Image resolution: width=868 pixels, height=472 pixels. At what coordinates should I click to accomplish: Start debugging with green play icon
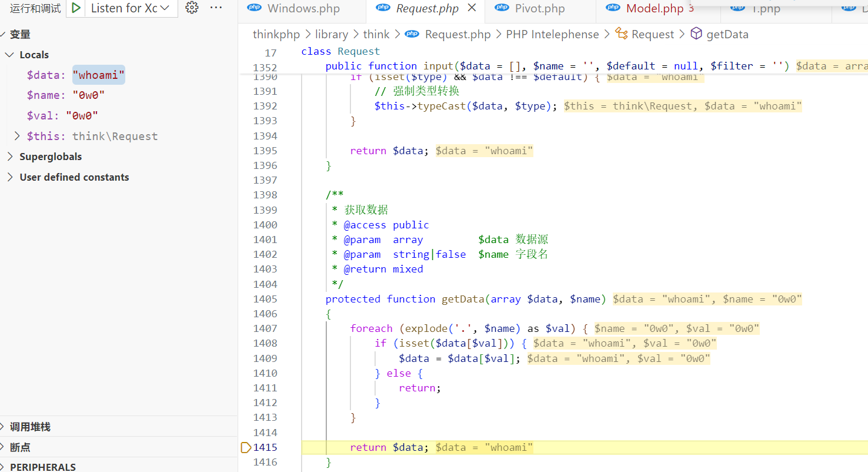76,8
